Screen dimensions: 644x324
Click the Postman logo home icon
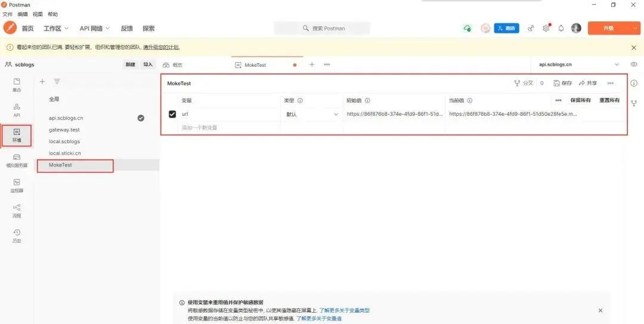tap(10, 28)
